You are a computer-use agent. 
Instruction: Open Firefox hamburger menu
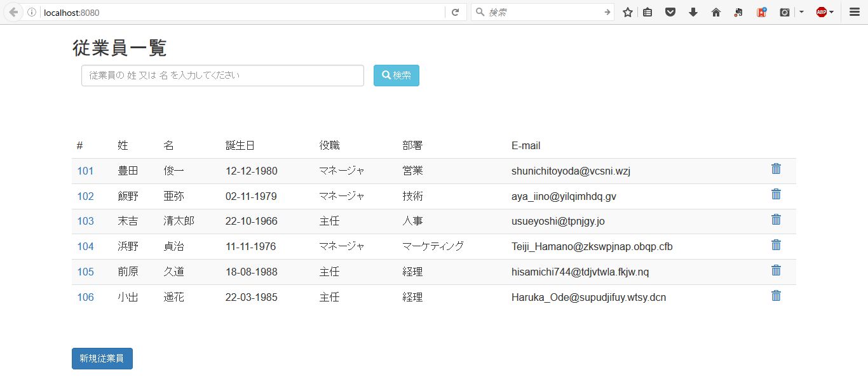click(x=854, y=12)
